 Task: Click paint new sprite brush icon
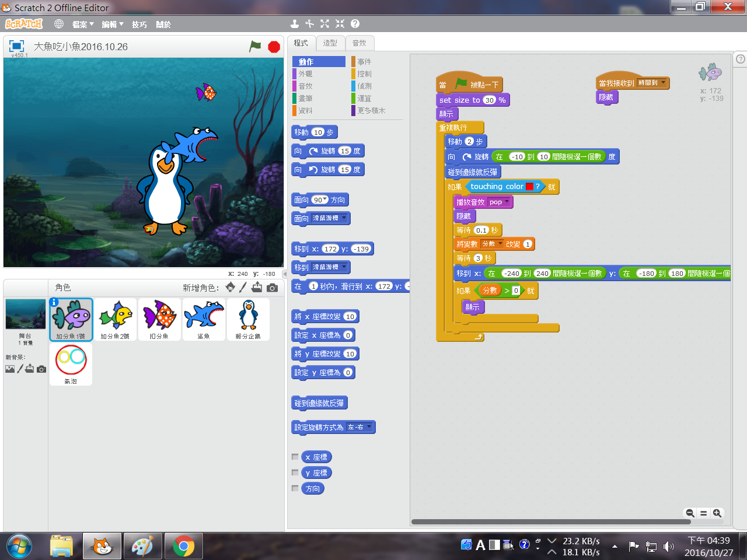[x=243, y=287]
